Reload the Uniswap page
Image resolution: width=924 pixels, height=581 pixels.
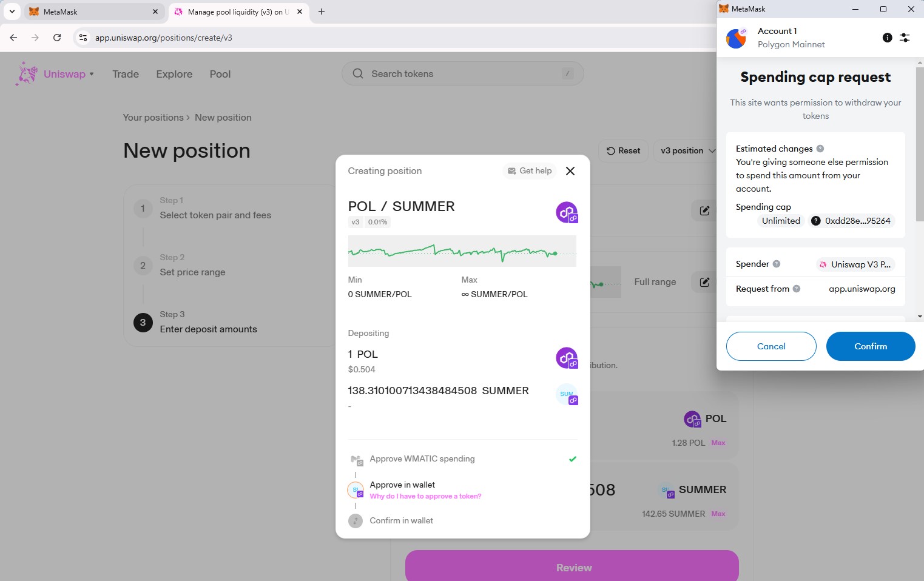tap(57, 38)
